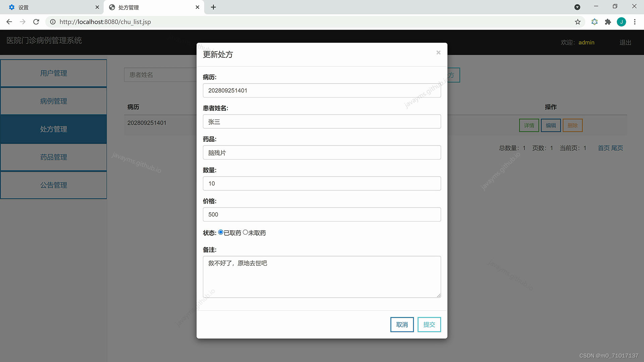Screen dimensions: 644x362
Task: Close the 更新处方 dialog with the X
Action: [x=438, y=53]
